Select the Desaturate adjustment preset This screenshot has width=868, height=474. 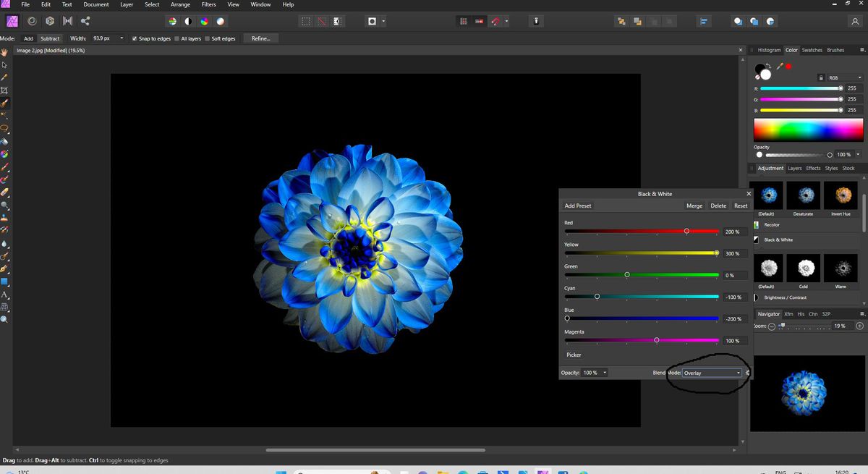click(803, 196)
